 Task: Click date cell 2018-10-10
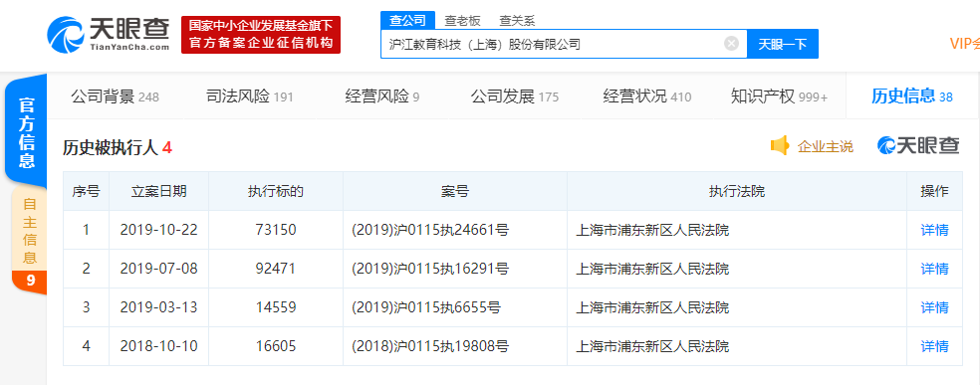pyautogui.click(x=158, y=345)
